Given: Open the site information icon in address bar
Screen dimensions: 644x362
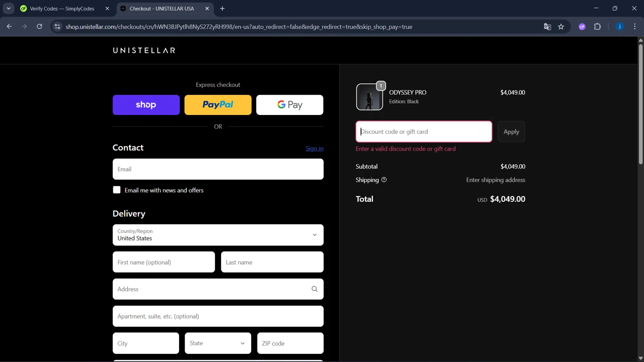Looking at the screenshot, I should pyautogui.click(x=57, y=27).
